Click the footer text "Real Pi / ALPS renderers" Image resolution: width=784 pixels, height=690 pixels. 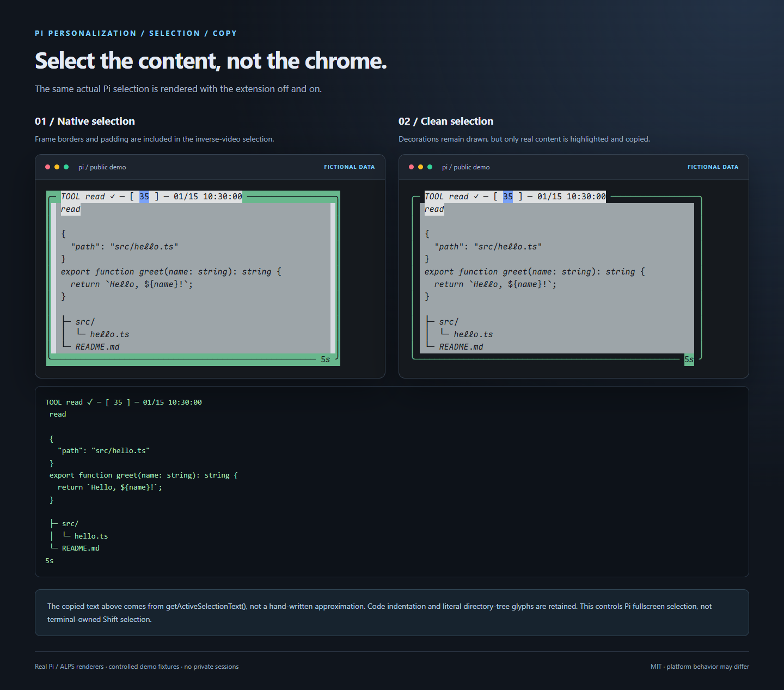[137, 667]
